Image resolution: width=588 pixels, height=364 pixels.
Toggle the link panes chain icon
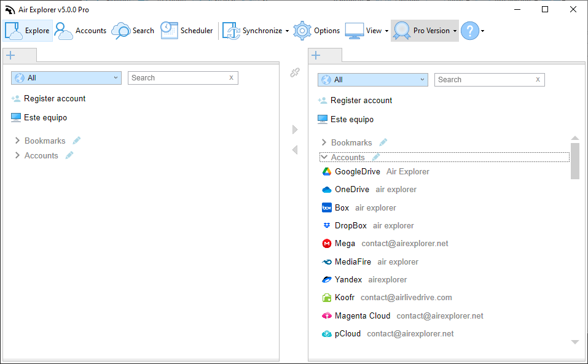[295, 72]
